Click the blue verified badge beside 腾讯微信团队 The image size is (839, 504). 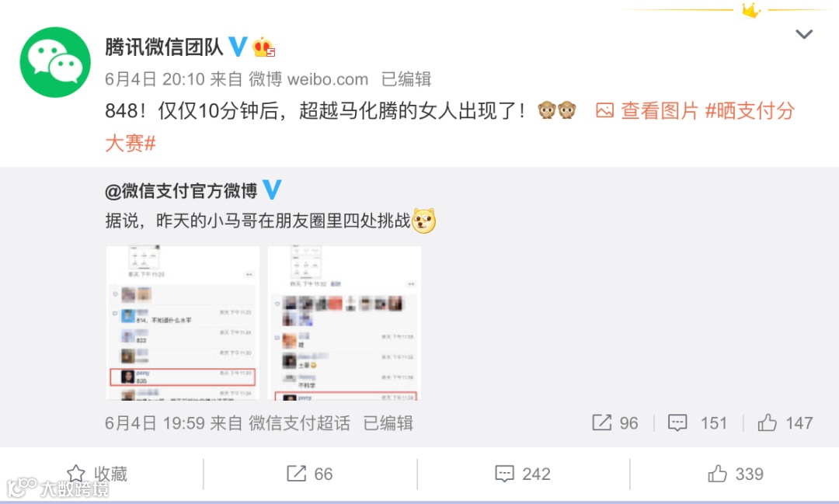[x=238, y=47]
